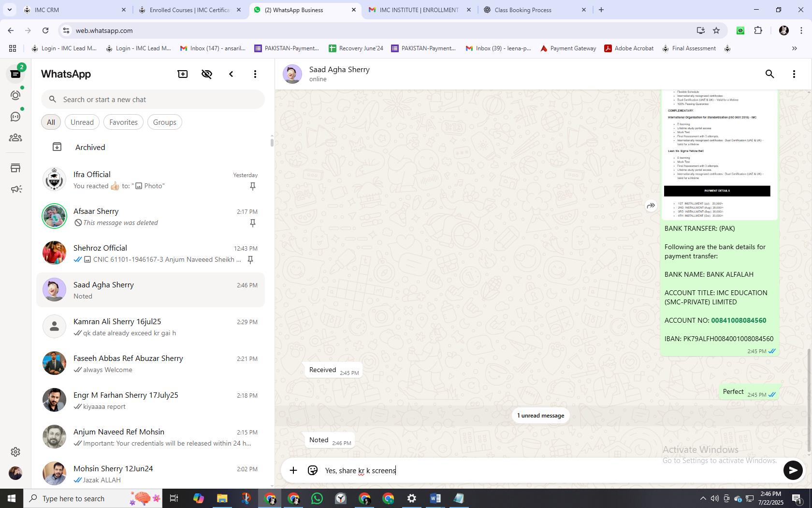Open the Final Assessment bookmark
The image size is (812, 508).
689,48
